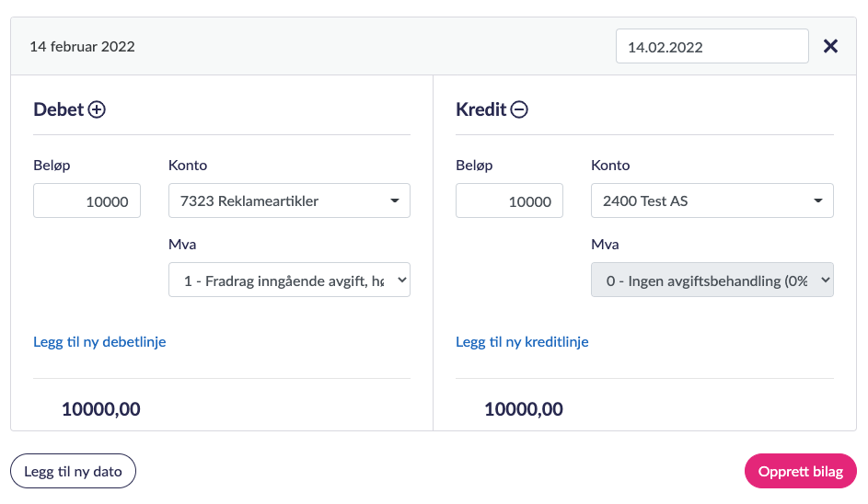Add a line via Legg til ny debetlinje

(99, 341)
